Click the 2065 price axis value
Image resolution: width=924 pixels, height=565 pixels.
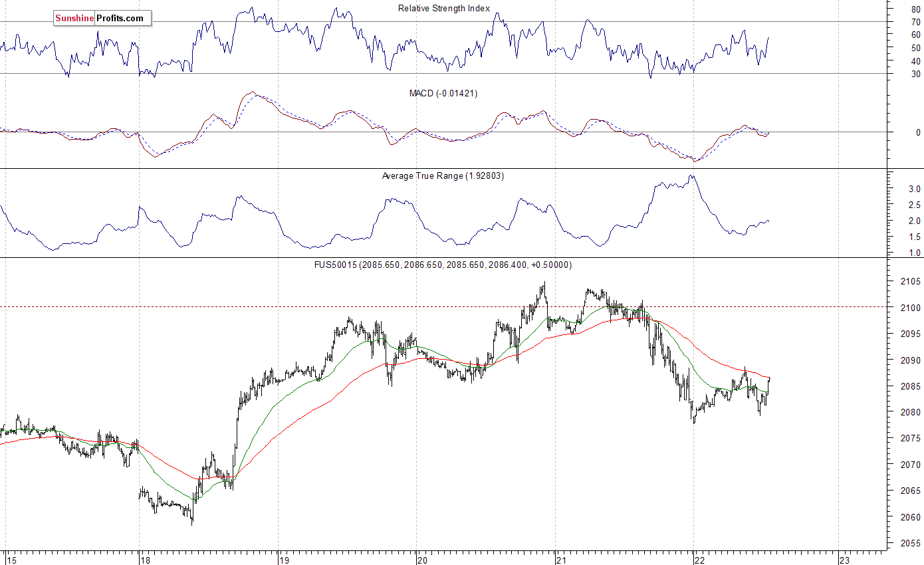point(910,491)
